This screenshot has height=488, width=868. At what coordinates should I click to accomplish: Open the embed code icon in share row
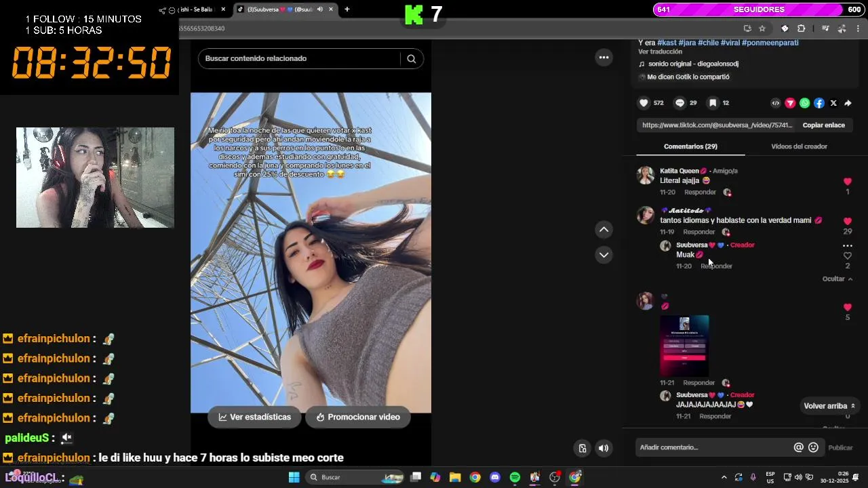click(x=776, y=103)
